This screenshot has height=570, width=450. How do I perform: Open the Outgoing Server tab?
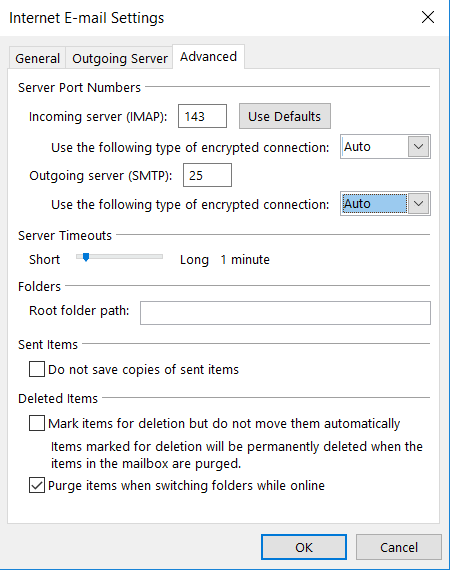(x=120, y=58)
